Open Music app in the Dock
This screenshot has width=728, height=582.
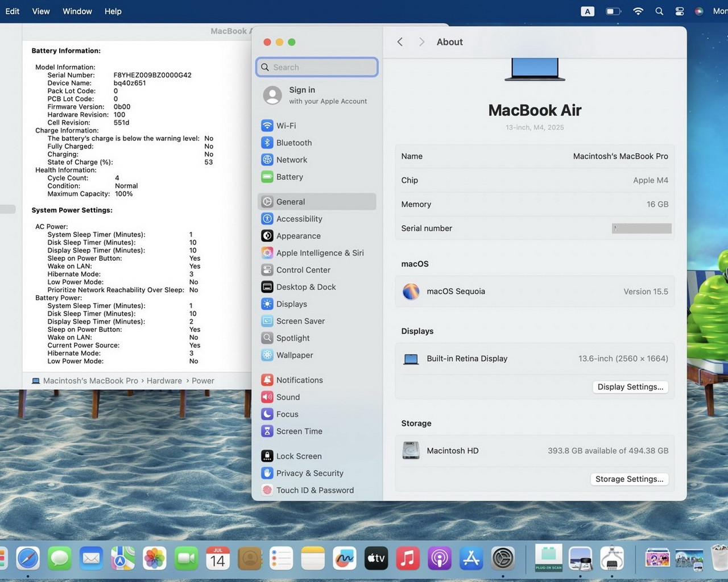tap(408, 559)
